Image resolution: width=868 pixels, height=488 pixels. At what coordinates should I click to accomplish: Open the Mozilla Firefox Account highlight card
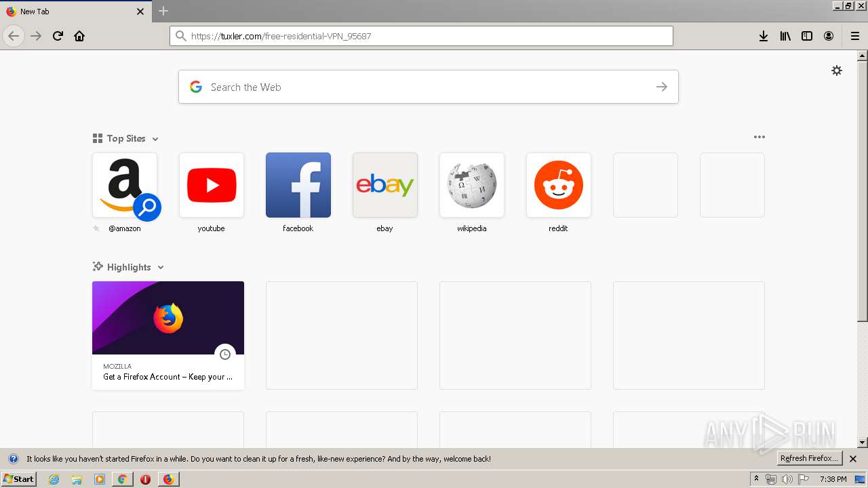(168, 335)
